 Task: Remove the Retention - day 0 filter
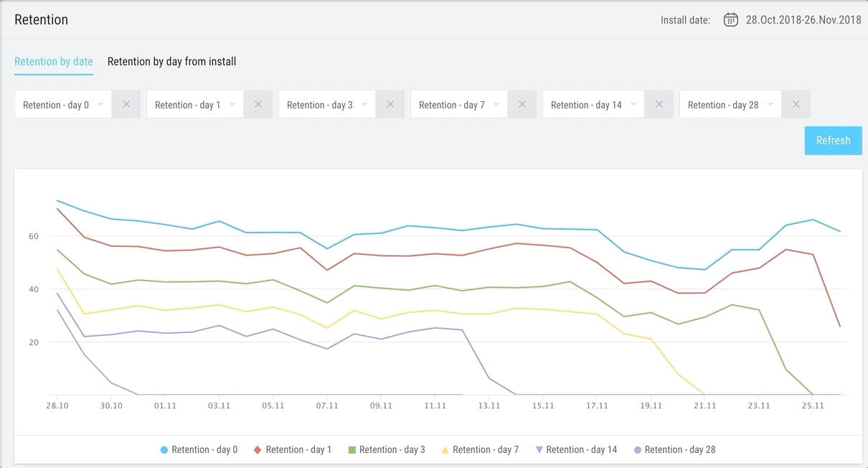[x=126, y=105]
